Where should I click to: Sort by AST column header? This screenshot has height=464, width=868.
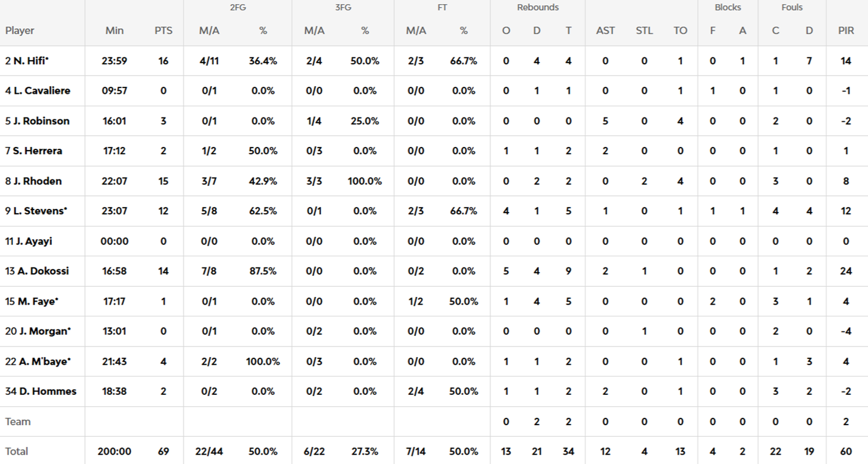pyautogui.click(x=605, y=31)
